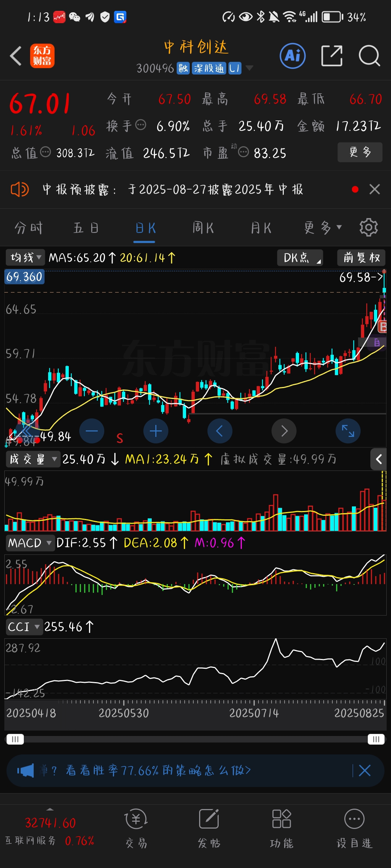The width and height of the screenshot is (391, 868).
Task: Expand stock tags dropdown arrow
Action: (249, 68)
